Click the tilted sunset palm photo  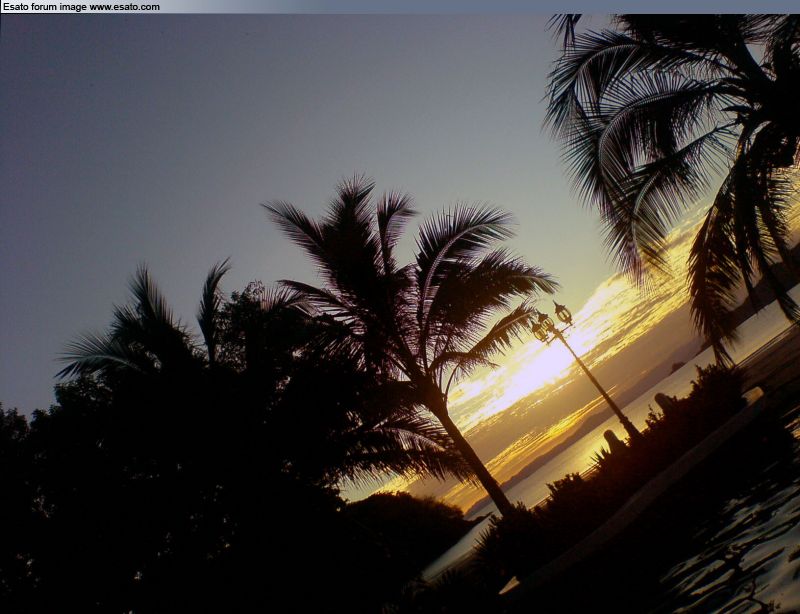tap(400, 314)
